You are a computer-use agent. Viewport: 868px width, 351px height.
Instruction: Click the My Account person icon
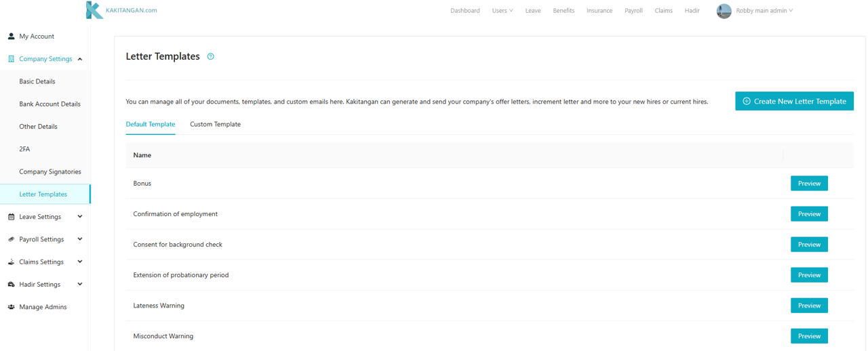tap(11, 37)
